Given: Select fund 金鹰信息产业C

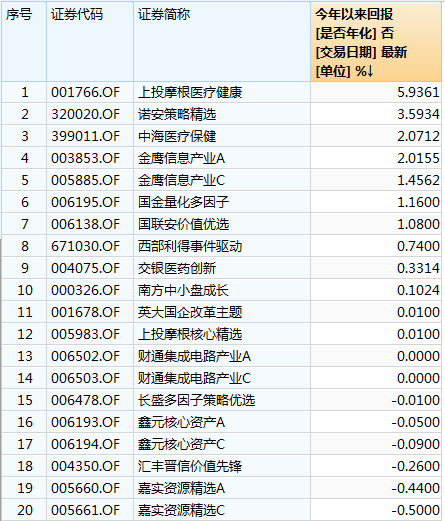Looking at the screenshot, I should point(181,180).
